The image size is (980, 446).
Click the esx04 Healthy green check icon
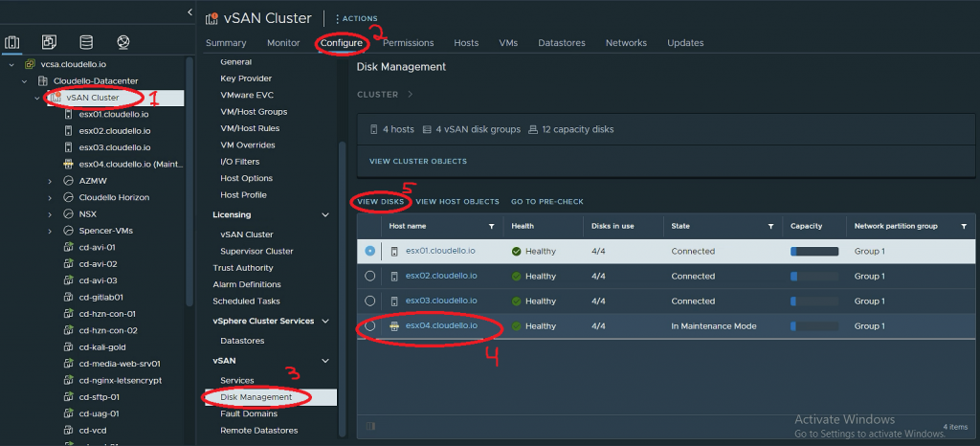(516, 326)
